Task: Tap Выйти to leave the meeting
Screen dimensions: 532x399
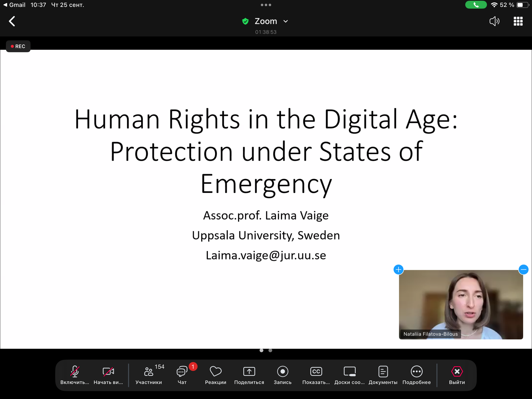Action: point(457,374)
